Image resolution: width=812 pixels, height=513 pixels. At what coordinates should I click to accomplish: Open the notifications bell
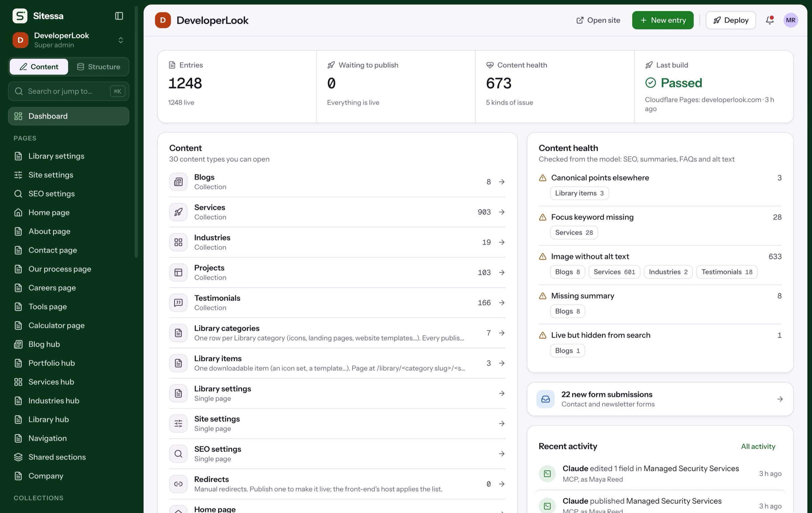click(x=769, y=20)
